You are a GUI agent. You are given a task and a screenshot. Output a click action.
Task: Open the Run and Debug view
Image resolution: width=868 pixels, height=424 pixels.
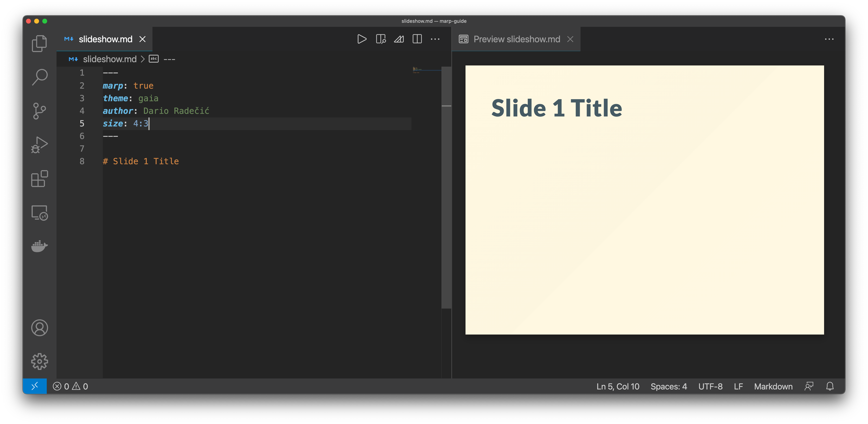[x=39, y=145]
